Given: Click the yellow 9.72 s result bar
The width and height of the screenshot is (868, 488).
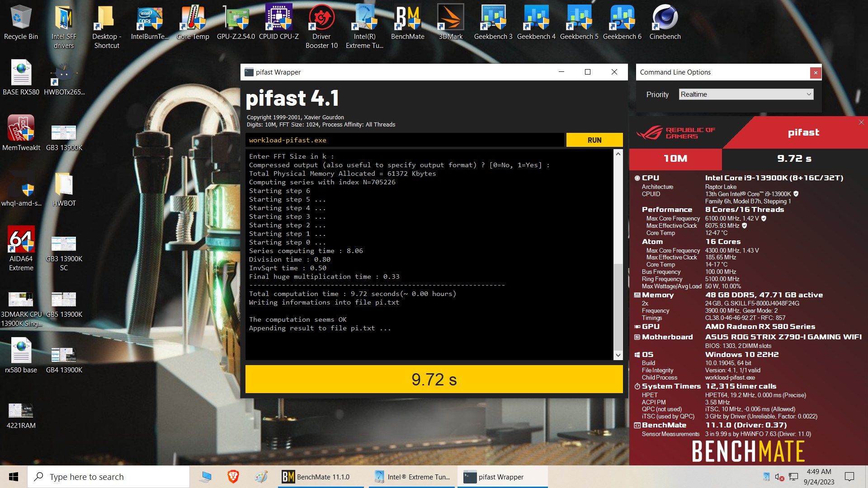Looking at the screenshot, I should tap(434, 379).
